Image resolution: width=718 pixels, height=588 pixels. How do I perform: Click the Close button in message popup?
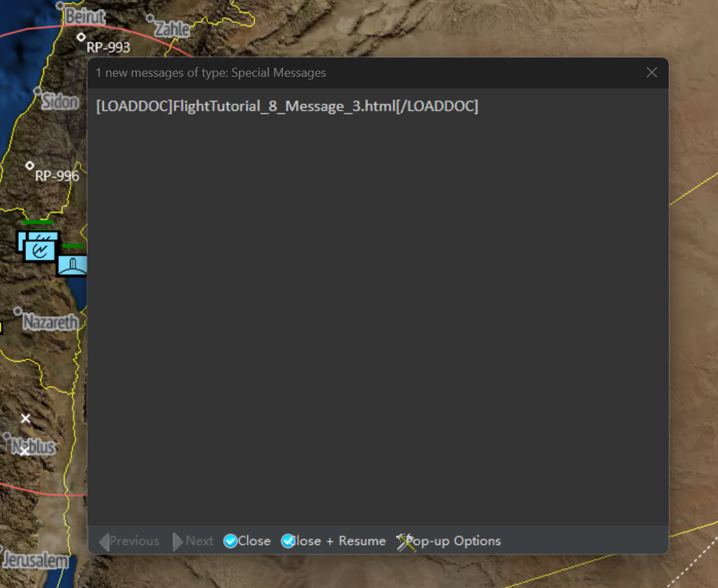tap(247, 541)
